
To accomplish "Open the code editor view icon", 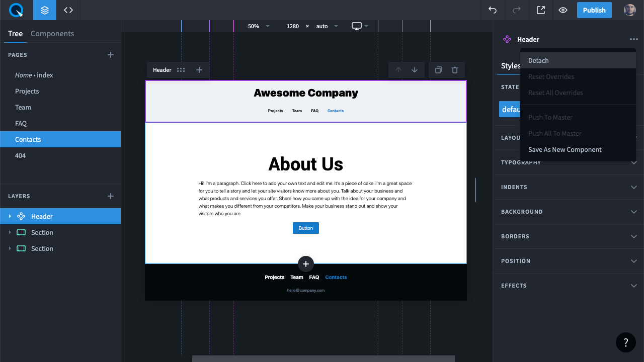I will [68, 10].
